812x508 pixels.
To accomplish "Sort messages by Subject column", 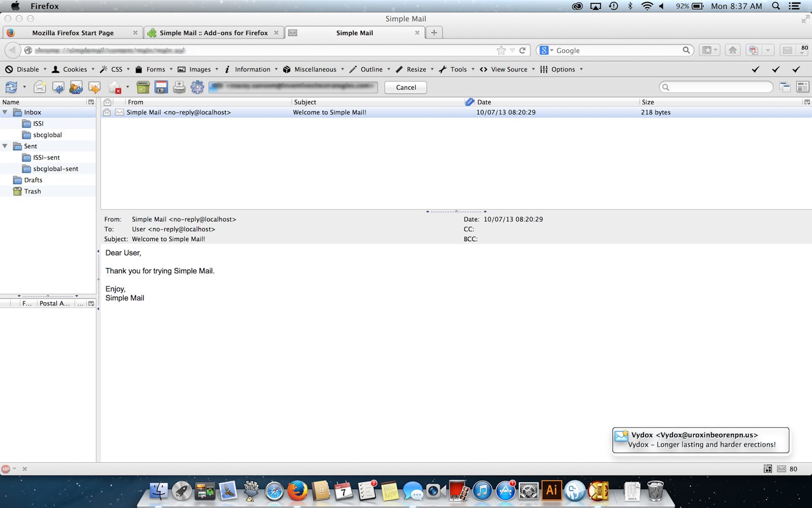I will pos(378,102).
